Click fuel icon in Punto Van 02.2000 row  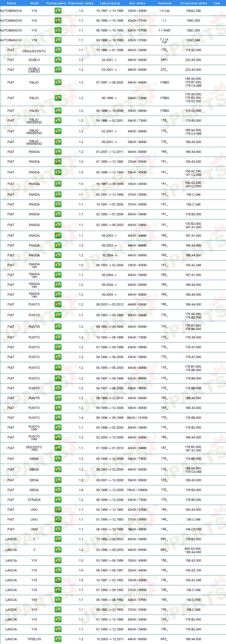(58, 437)
